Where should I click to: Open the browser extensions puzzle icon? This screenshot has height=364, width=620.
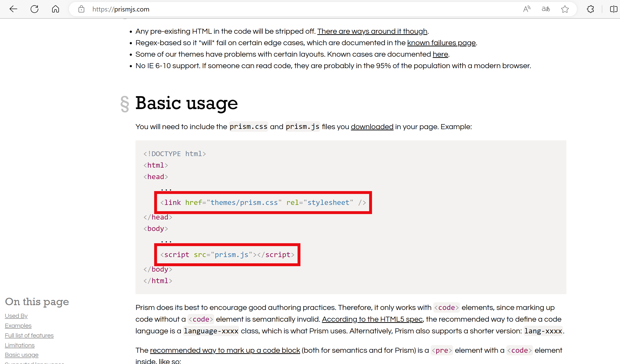(x=590, y=9)
